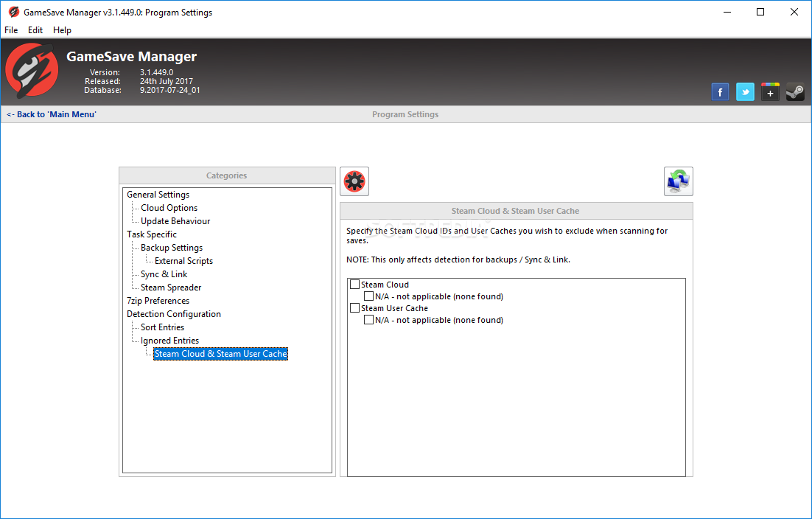The width and height of the screenshot is (812, 519).
Task: Open the Twitter social icon
Action: pos(745,92)
